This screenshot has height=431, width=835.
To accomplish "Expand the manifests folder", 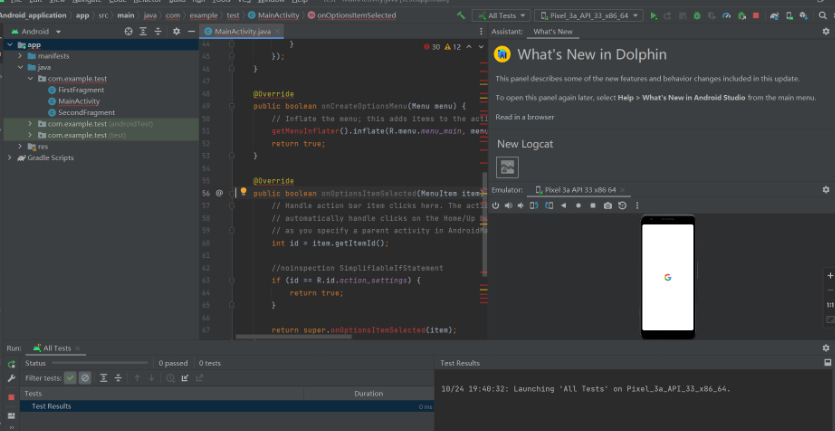I will [20, 56].
